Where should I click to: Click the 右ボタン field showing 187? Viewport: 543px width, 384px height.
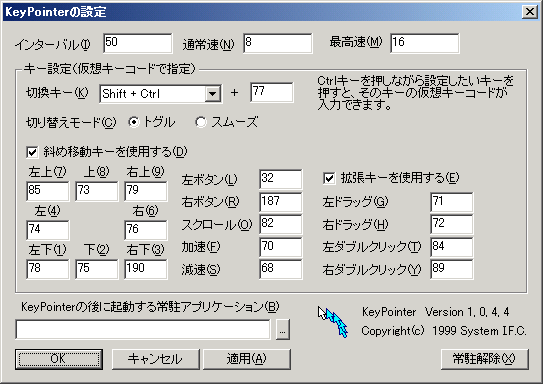pos(281,202)
